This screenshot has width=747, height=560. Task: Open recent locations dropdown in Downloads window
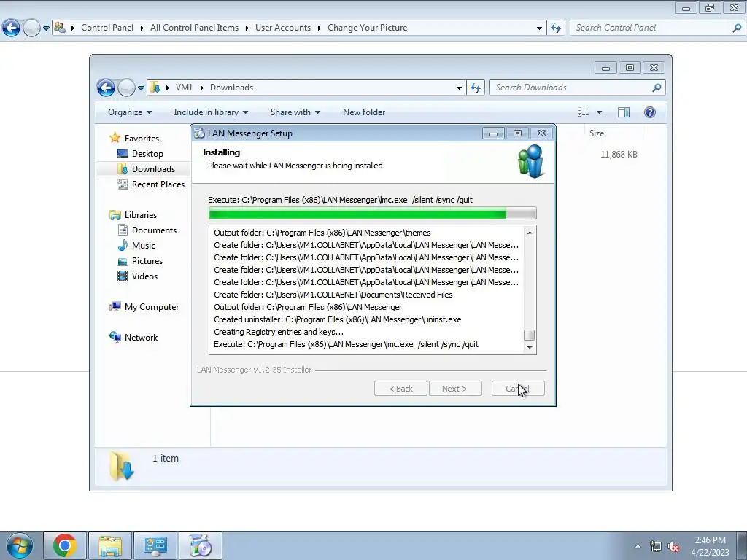pyautogui.click(x=141, y=88)
